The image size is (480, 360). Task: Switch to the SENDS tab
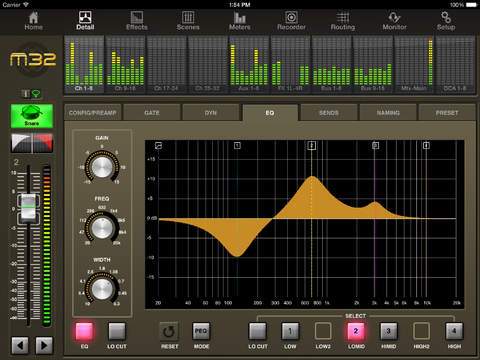coord(329,113)
